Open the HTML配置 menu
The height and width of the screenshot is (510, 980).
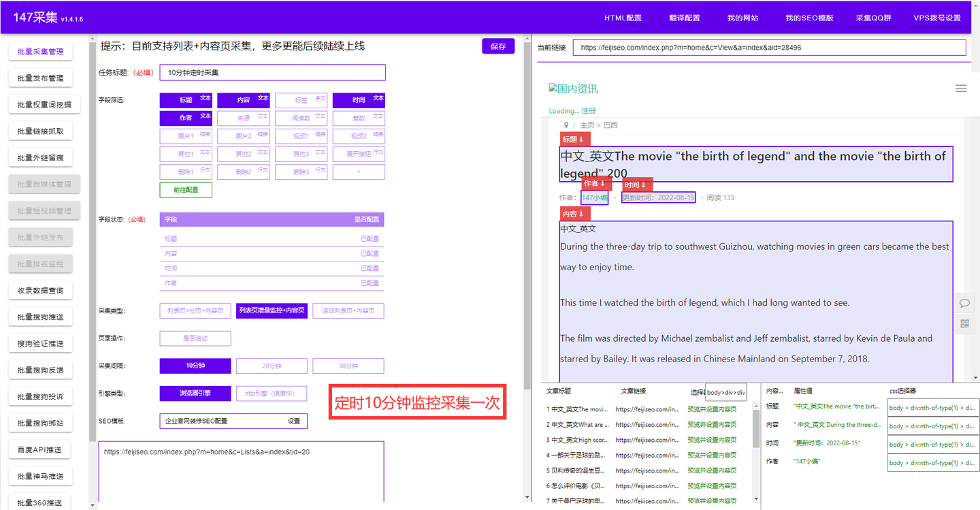click(623, 17)
